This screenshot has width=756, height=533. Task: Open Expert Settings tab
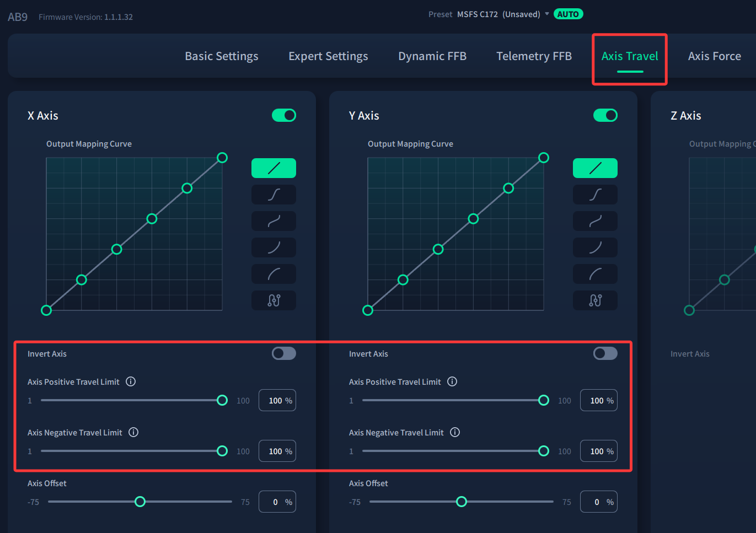pyautogui.click(x=328, y=56)
